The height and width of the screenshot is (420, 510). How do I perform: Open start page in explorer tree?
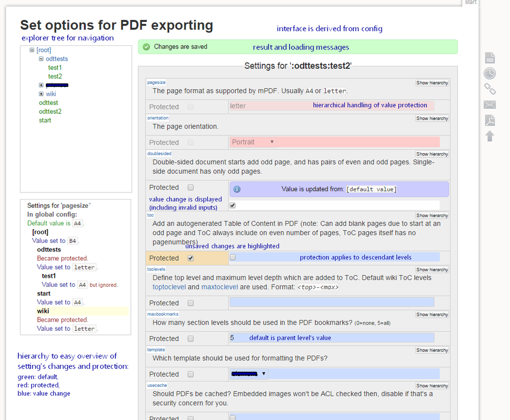[45, 120]
